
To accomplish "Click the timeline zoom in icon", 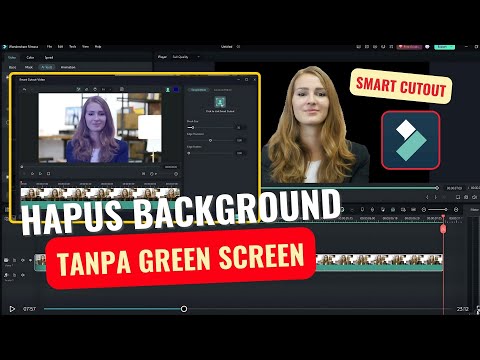I will point(456,210).
